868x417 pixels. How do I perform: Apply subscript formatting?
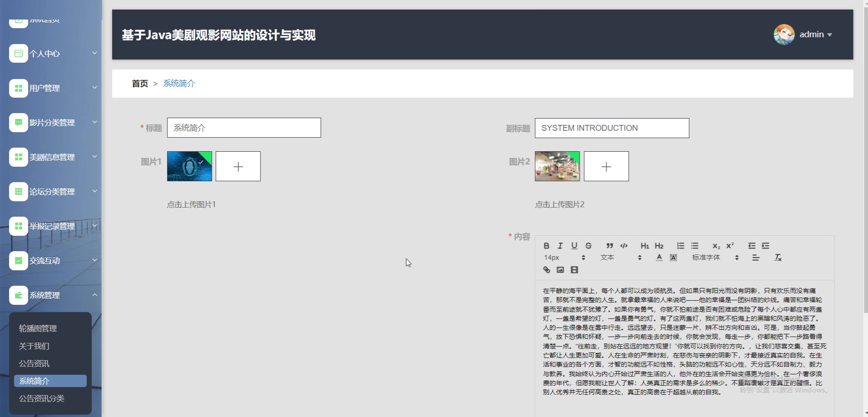(716, 246)
